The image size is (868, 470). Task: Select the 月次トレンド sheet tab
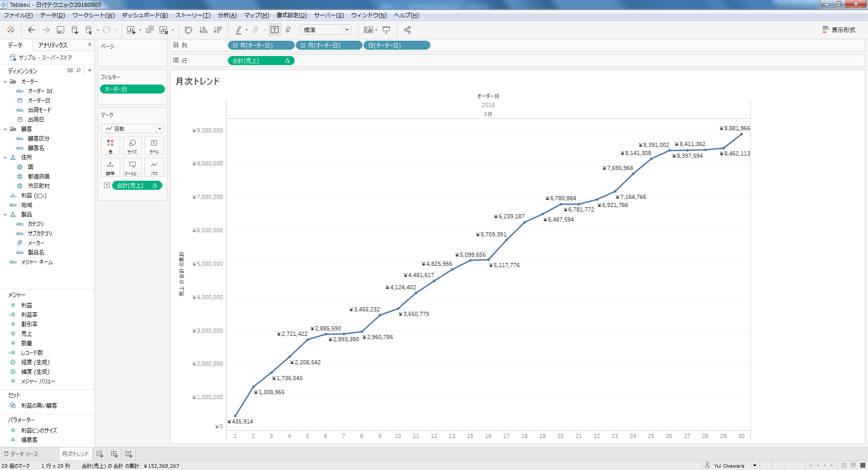(75, 454)
